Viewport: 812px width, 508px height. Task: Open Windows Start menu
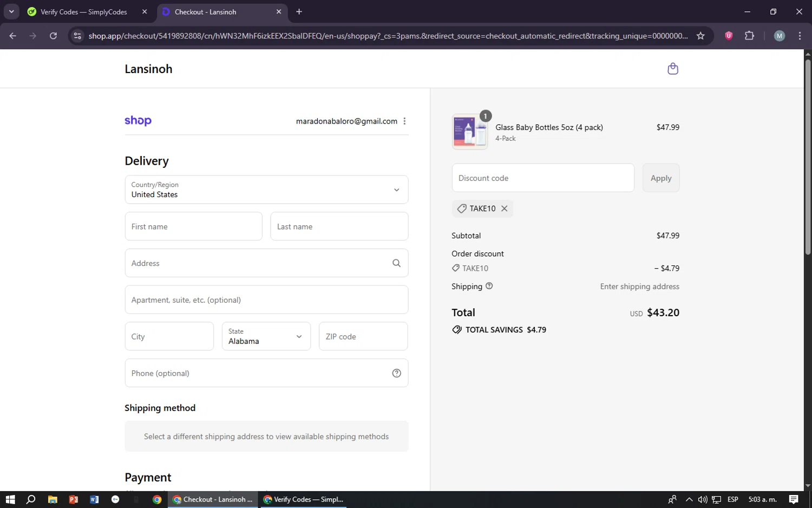pos(10,499)
